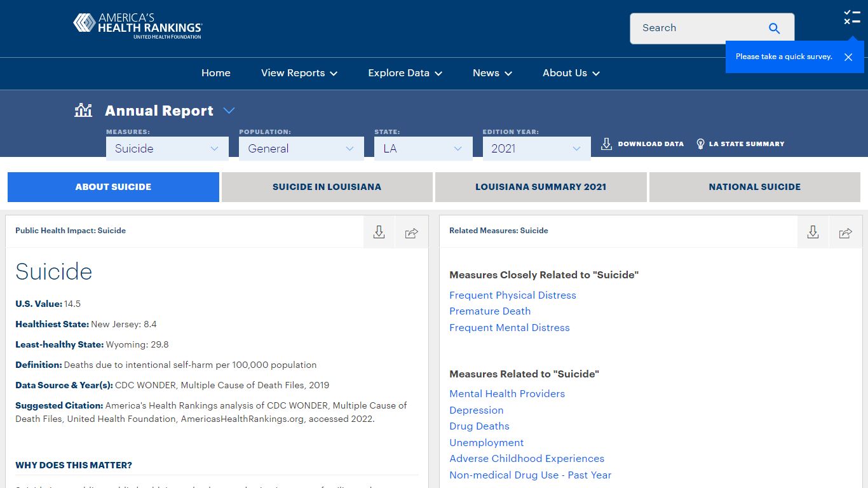This screenshot has height=488, width=868.
Task: Click the Download Data icon
Action: tap(606, 144)
